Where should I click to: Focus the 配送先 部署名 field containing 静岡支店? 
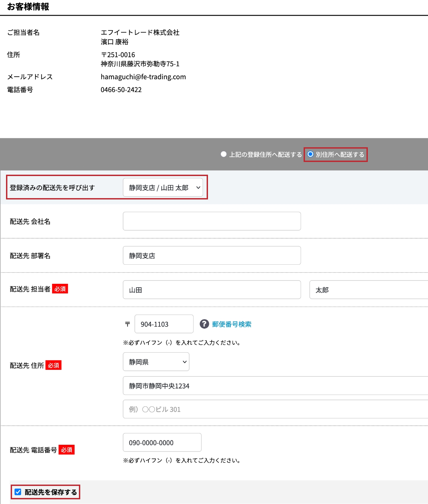[x=212, y=256]
